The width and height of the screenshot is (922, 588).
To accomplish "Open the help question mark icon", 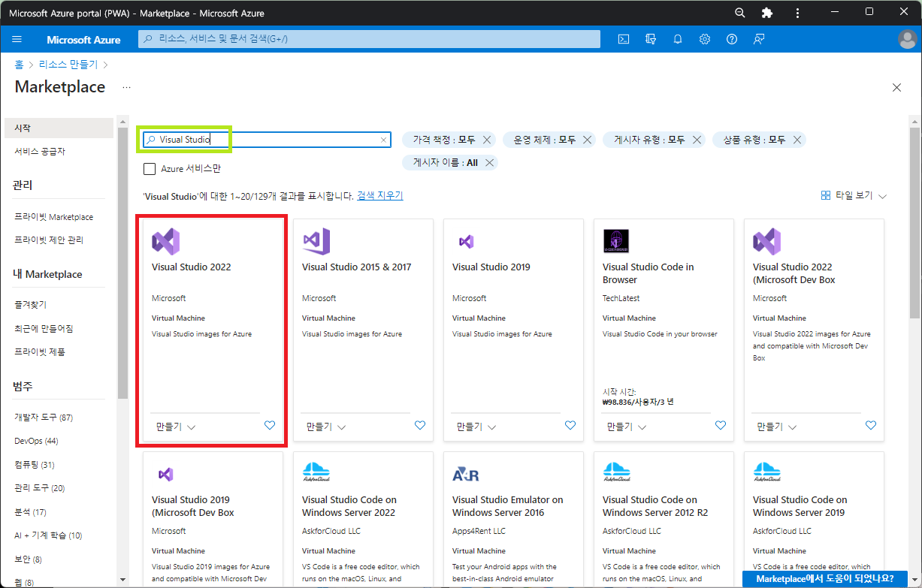I will click(732, 39).
